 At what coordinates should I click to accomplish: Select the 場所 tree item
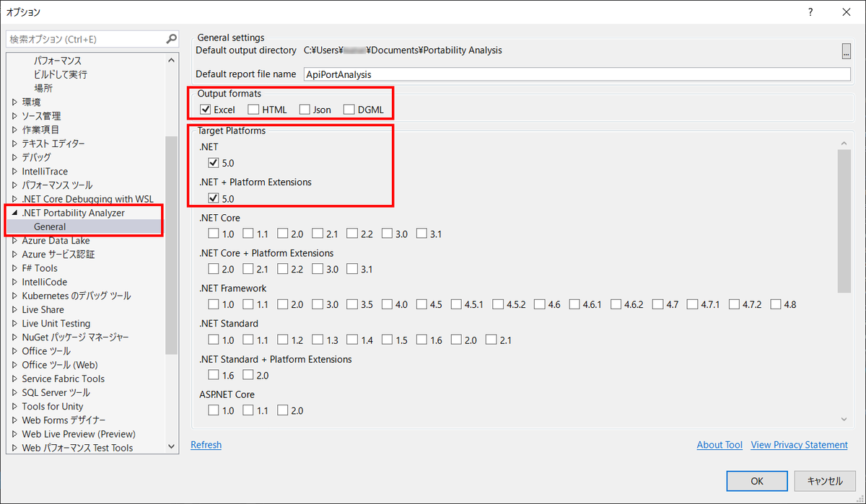[43, 88]
